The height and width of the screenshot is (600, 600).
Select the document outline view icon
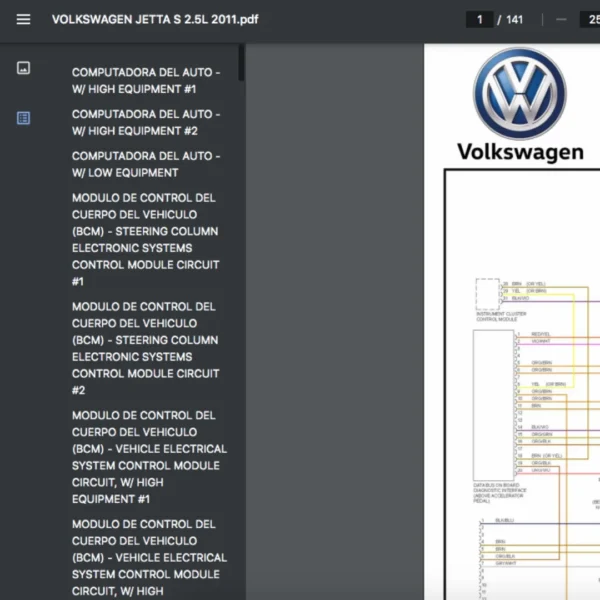[x=23, y=118]
